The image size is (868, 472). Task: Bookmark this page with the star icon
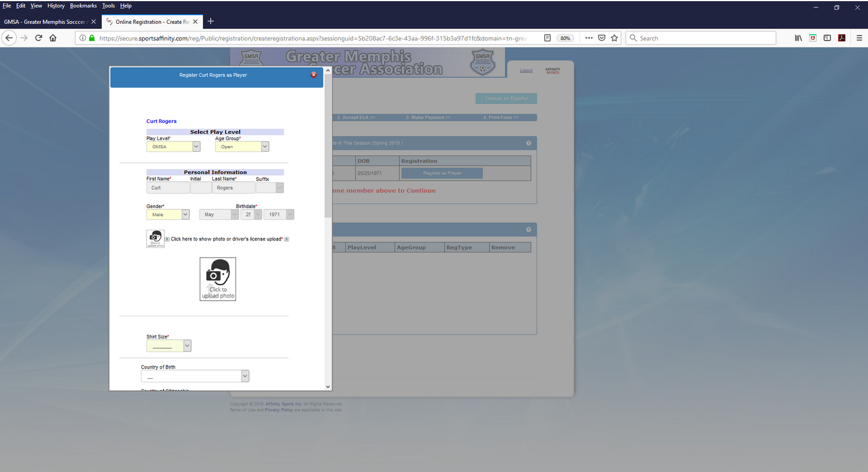[x=615, y=38]
